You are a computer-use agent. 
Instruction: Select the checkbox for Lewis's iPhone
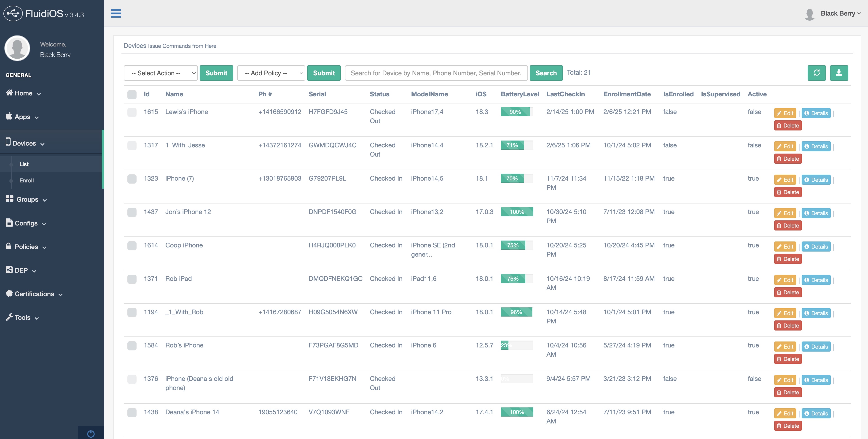pyautogui.click(x=132, y=112)
